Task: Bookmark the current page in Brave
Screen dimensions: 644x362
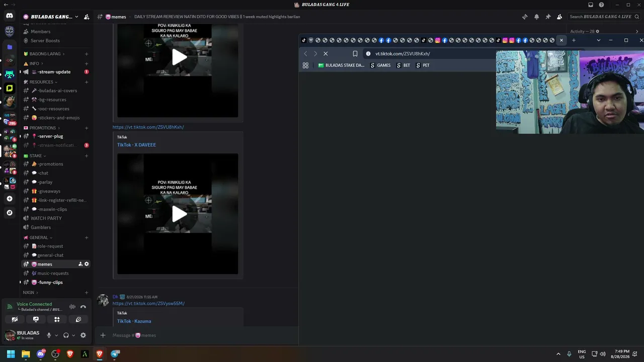Action: tap(355, 54)
